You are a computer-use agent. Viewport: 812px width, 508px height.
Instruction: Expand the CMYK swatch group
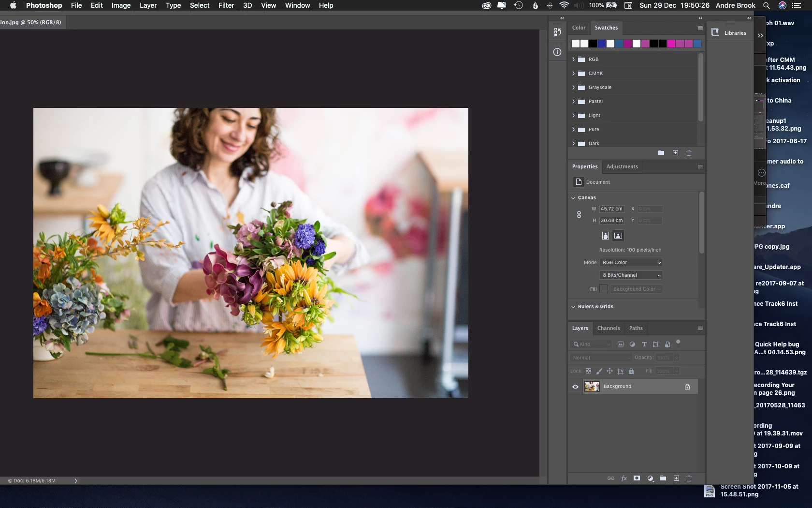click(x=574, y=74)
